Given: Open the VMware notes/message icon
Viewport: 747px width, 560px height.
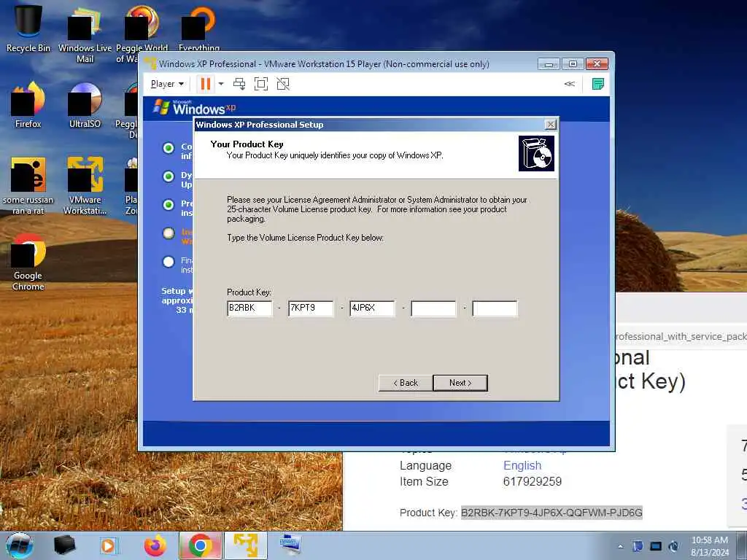Looking at the screenshot, I should coord(598,85).
